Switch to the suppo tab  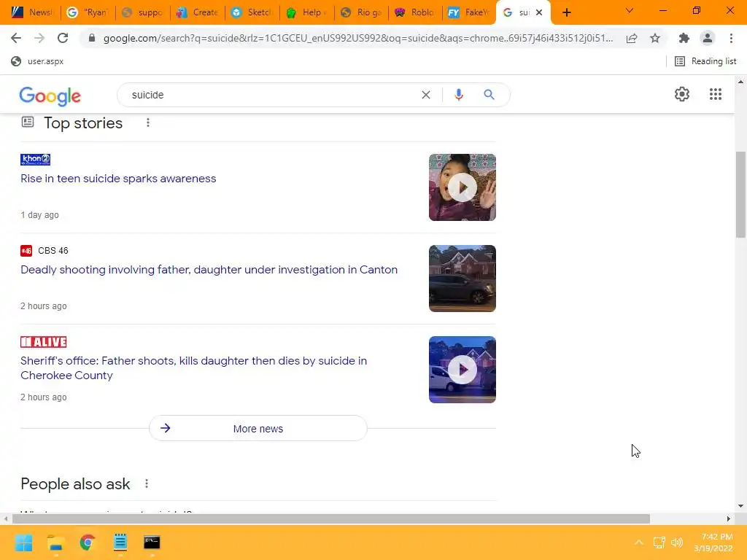[x=142, y=12]
